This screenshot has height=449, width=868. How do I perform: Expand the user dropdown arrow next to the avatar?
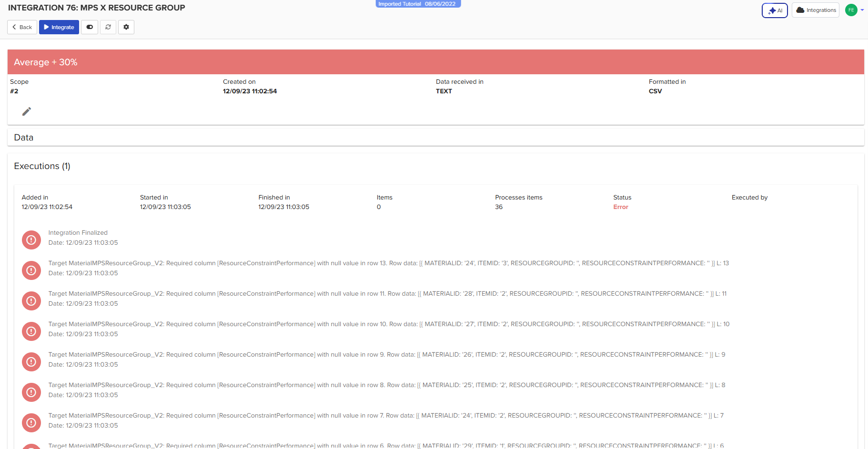coord(862,10)
